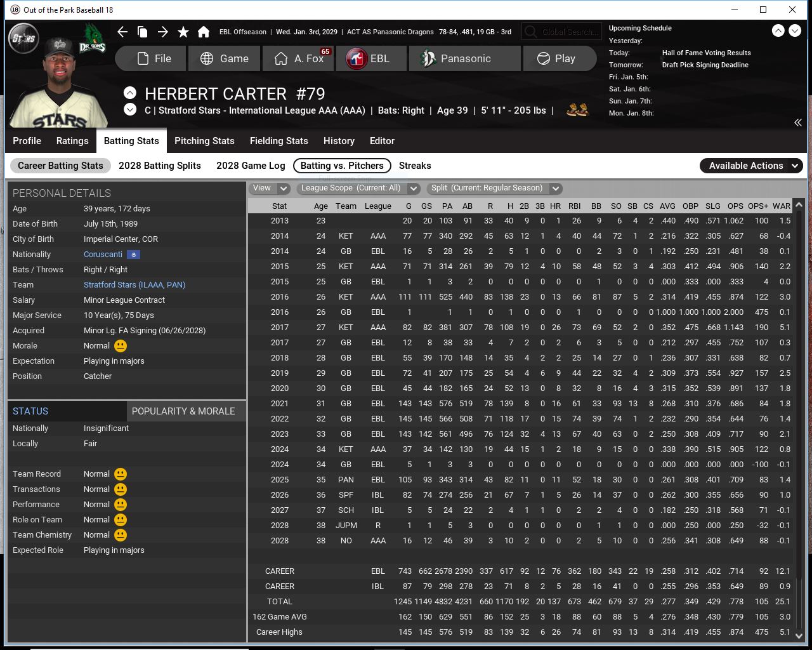Click the stats table scrollbar down arrow
Image resolution: width=812 pixels, height=650 pixels.
click(x=799, y=636)
